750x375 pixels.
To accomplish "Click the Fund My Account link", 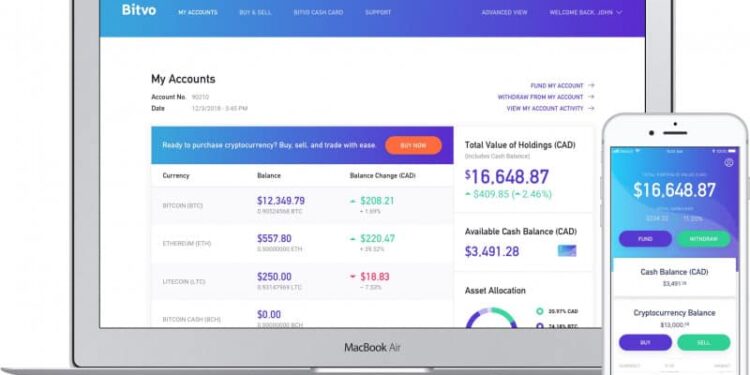I will (x=557, y=86).
